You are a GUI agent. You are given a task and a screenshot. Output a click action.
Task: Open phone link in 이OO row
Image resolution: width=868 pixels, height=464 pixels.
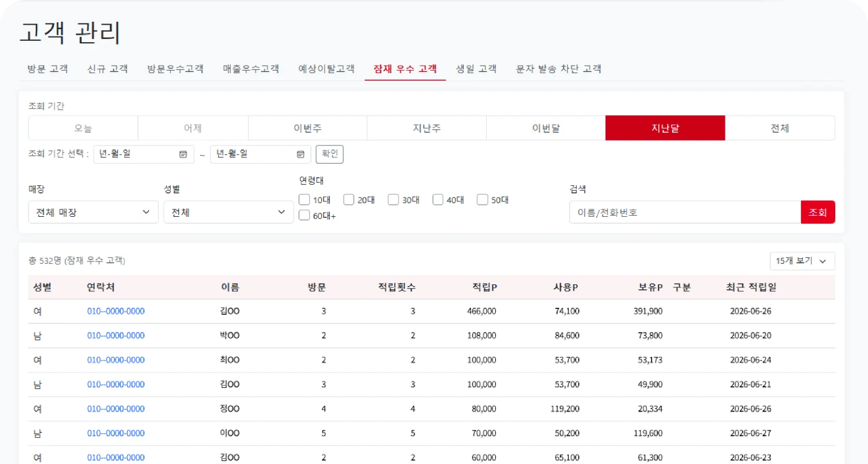pos(115,433)
